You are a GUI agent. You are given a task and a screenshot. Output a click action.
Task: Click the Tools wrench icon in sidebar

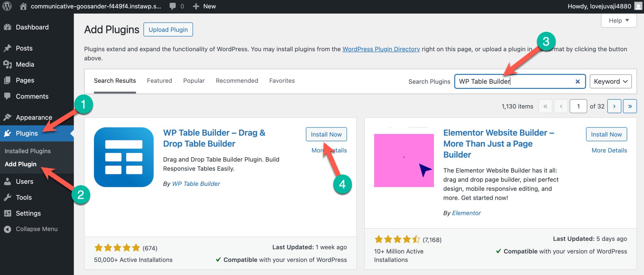[x=8, y=197]
